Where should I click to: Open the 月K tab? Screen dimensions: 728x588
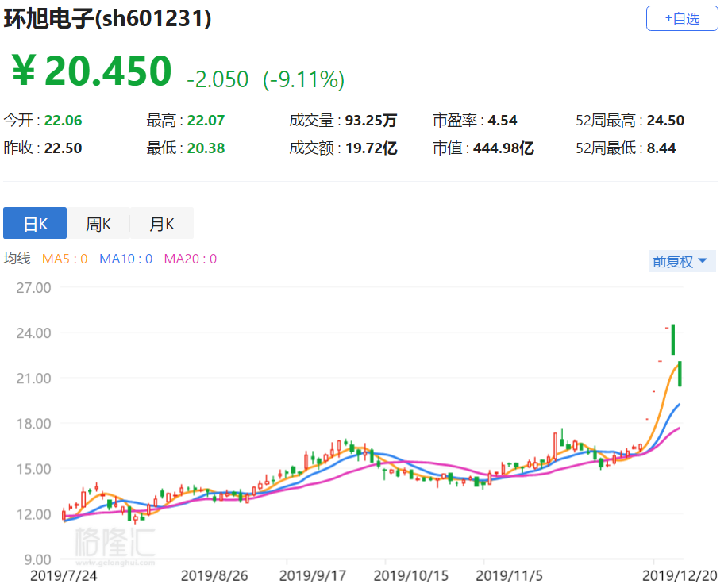162,223
